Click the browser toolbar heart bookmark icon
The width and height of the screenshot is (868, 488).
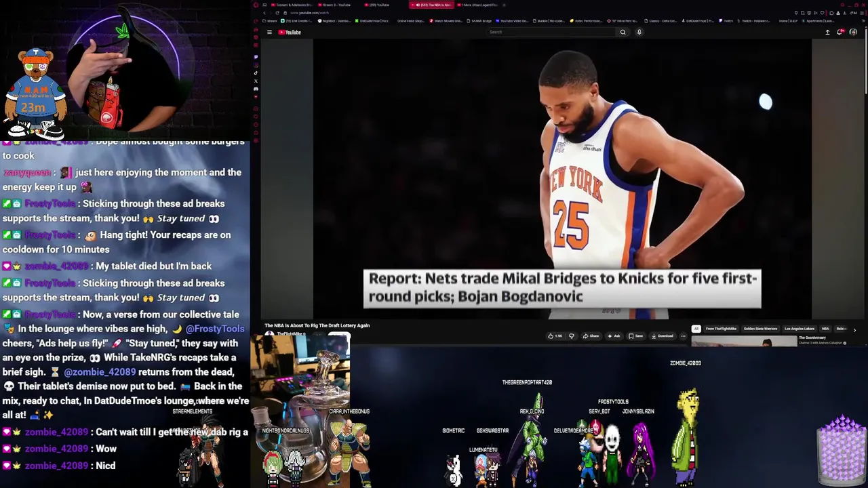point(822,13)
